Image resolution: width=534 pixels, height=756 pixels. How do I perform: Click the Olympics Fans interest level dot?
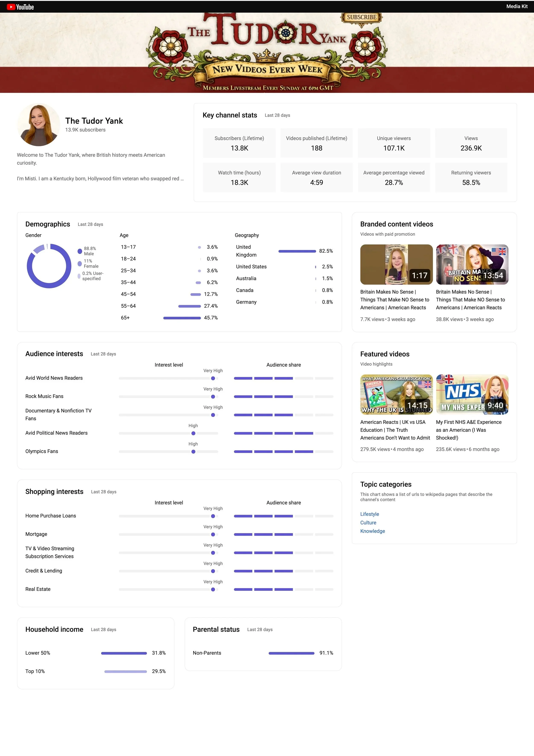[193, 452]
